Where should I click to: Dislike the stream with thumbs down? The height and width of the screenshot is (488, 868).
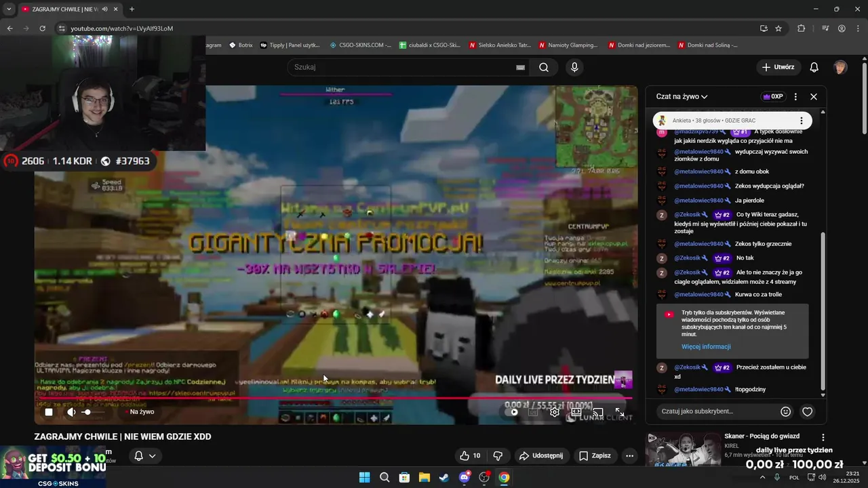[498, 455]
